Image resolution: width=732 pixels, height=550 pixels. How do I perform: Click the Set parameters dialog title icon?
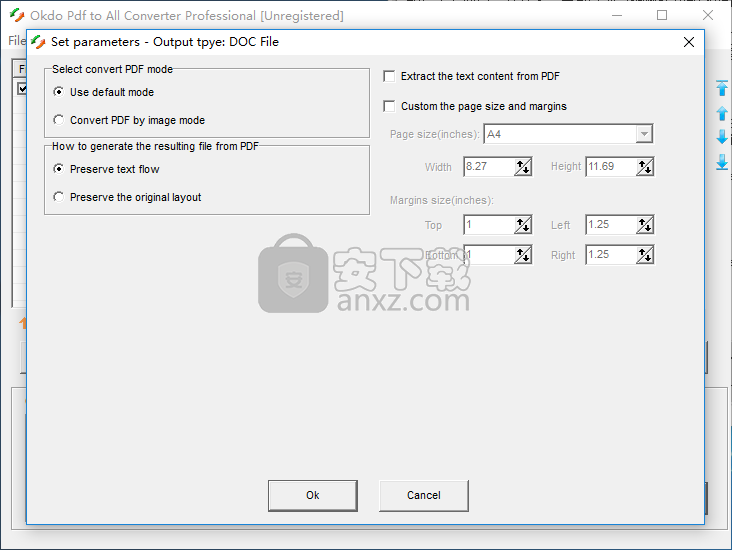38,42
